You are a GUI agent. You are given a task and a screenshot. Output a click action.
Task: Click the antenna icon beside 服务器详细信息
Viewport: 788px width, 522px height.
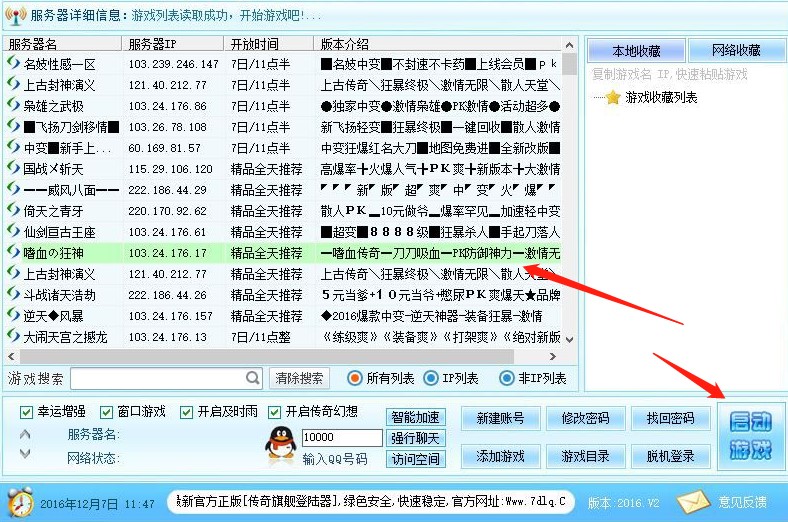pyautogui.click(x=16, y=15)
